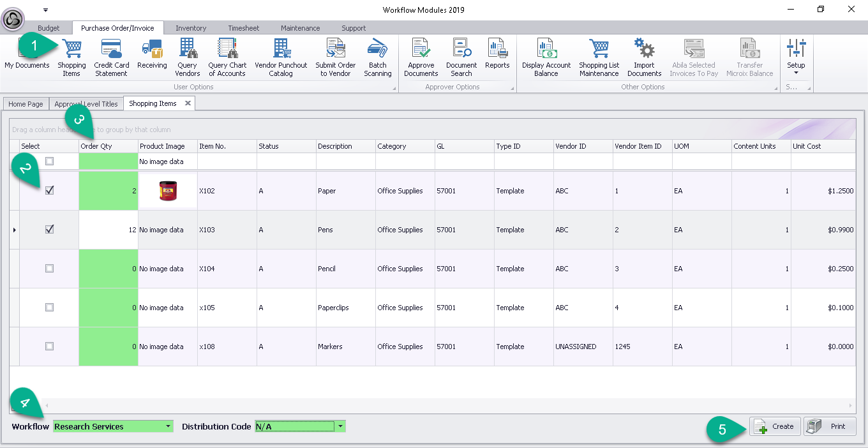Select the Pencil item checkbox

(x=50, y=269)
